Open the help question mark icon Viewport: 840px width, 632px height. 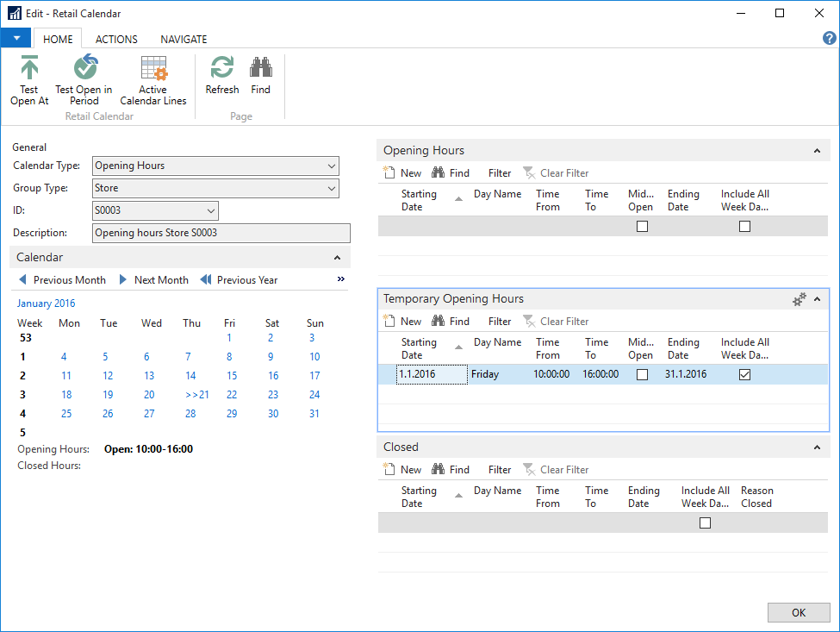pyautogui.click(x=829, y=39)
